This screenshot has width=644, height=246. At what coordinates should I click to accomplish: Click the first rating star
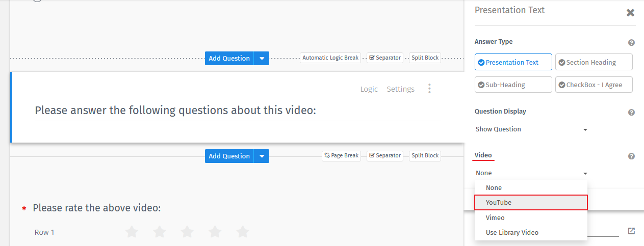[132, 232]
